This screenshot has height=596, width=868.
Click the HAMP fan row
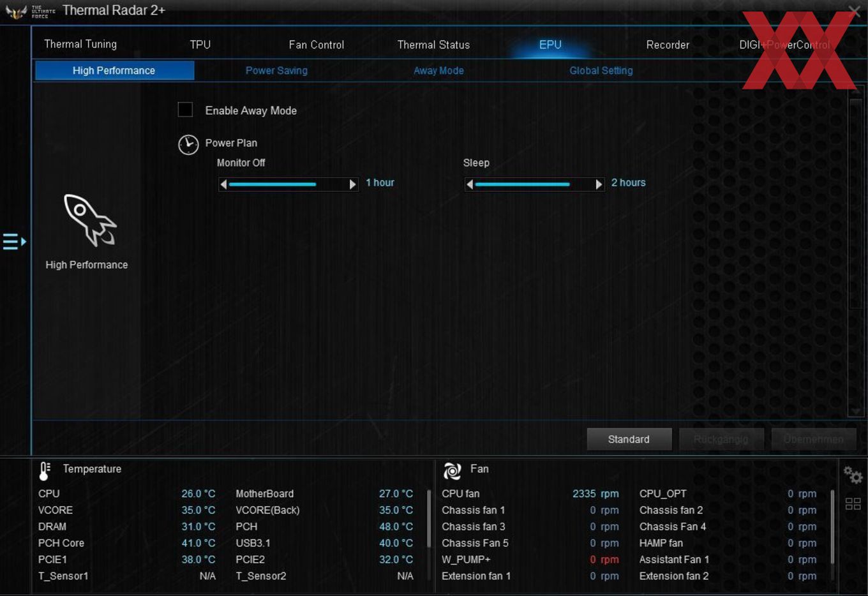tap(728, 543)
